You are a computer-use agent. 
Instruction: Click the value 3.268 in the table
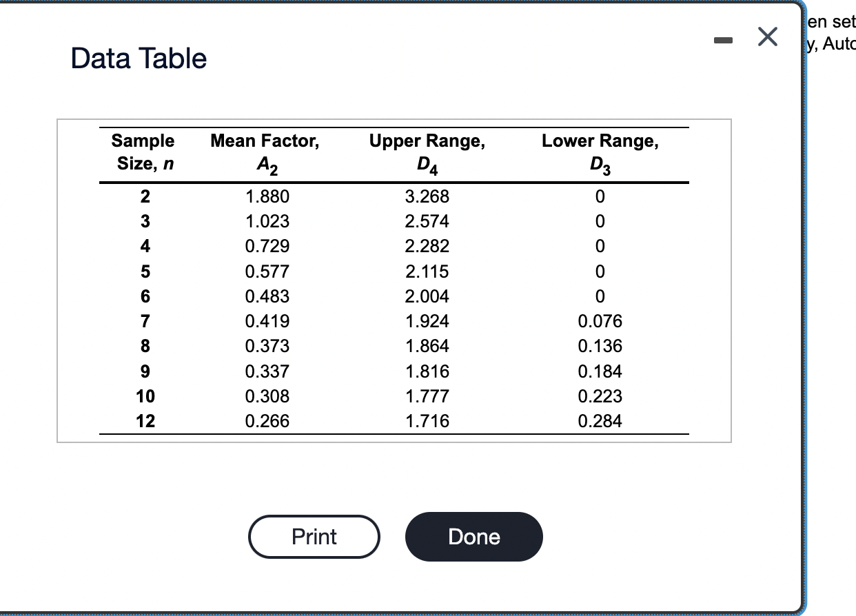tap(427, 196)
